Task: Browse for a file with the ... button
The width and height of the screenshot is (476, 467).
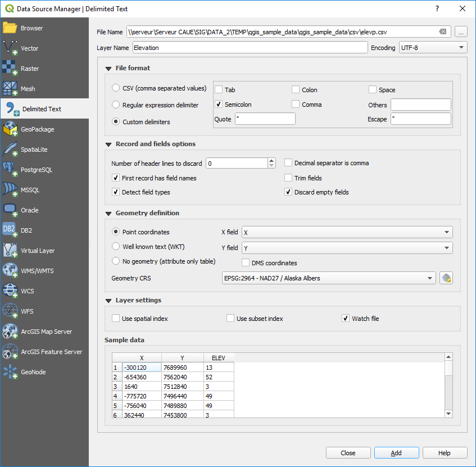Action: [461, 32]
